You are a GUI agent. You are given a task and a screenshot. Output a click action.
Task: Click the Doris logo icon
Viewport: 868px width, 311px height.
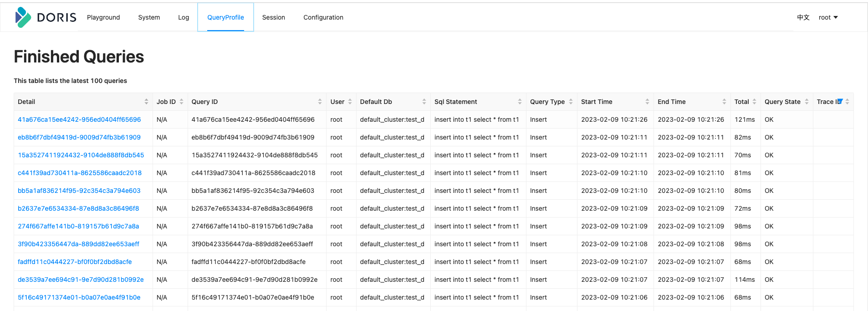click(23, 17)
